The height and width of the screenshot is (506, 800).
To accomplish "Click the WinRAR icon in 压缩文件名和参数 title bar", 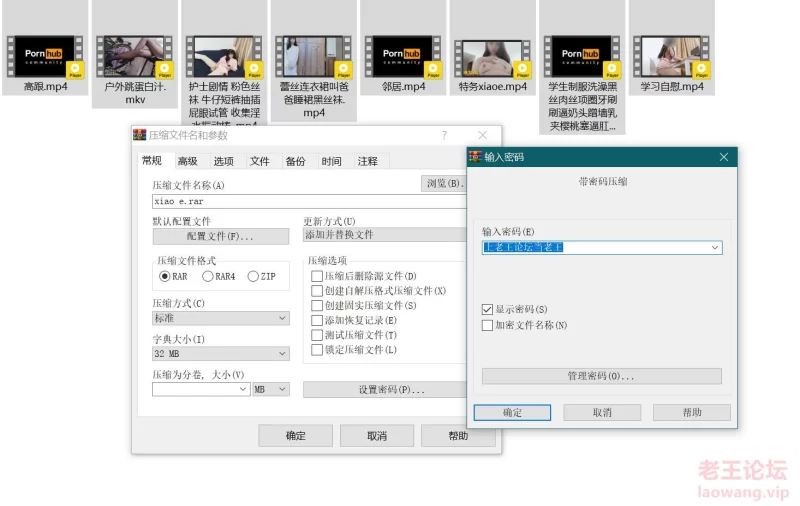I will [x=139, y=135].
